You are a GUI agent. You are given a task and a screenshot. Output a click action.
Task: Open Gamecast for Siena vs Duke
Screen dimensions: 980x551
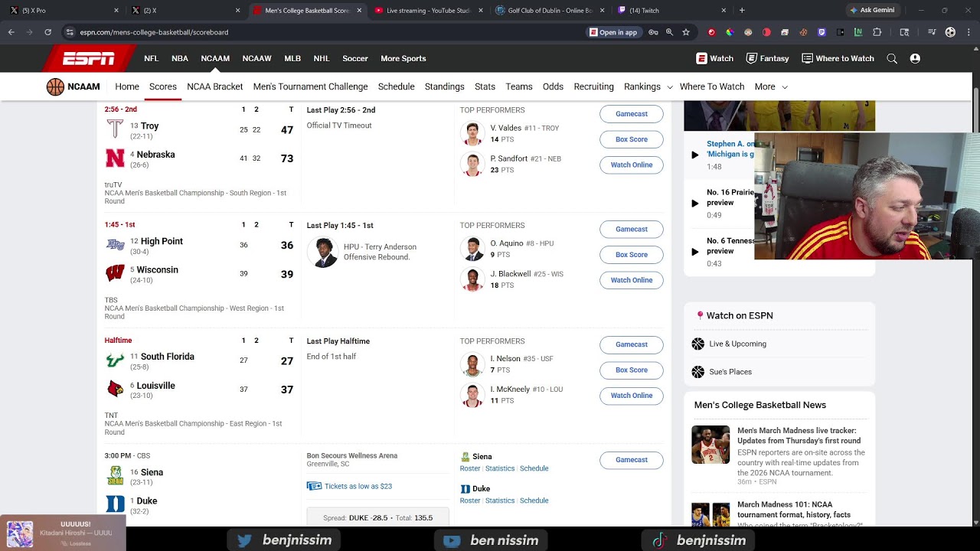(632, 460)
